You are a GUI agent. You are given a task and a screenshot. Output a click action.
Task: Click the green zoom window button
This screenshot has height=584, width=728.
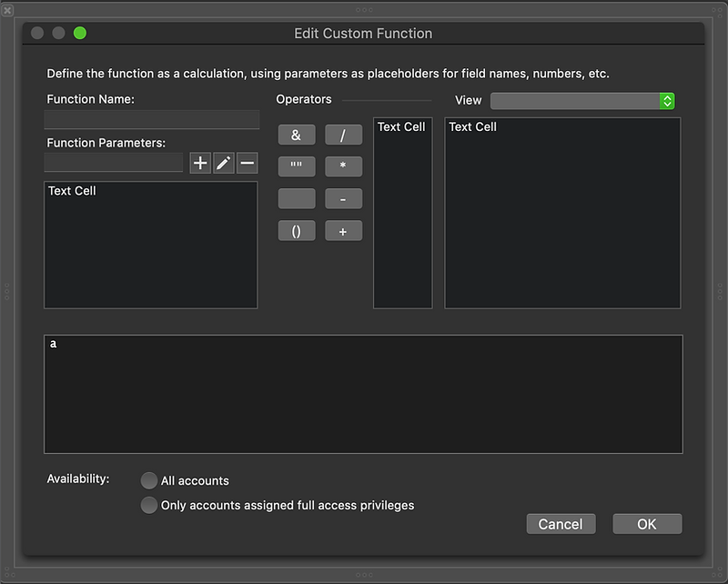(80, 33)
